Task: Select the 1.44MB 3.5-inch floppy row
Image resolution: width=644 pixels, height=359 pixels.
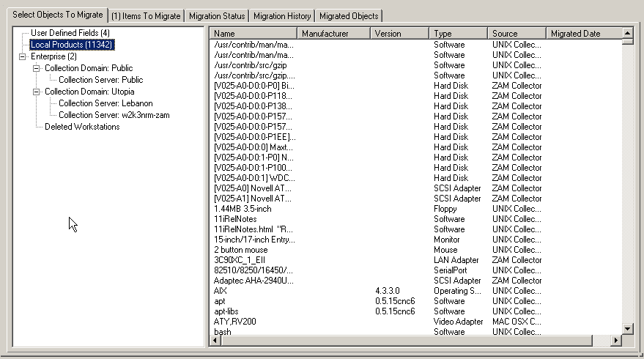Action: 415,209
